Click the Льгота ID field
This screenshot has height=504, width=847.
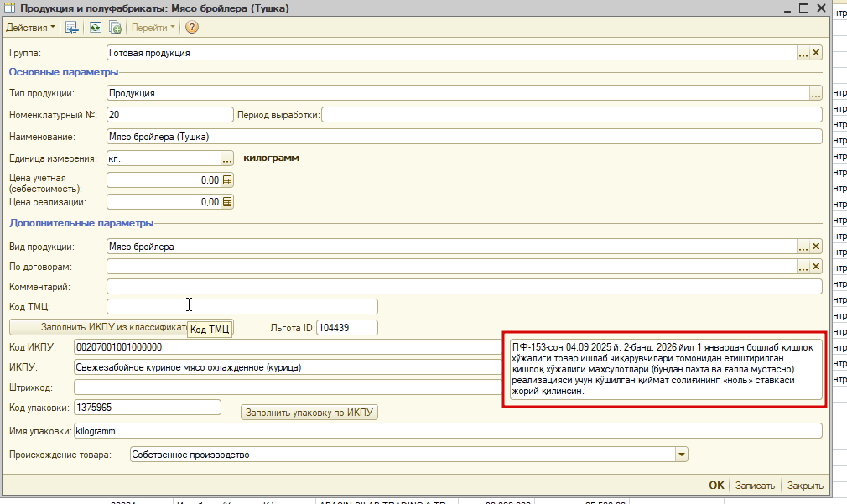[347, 327]
